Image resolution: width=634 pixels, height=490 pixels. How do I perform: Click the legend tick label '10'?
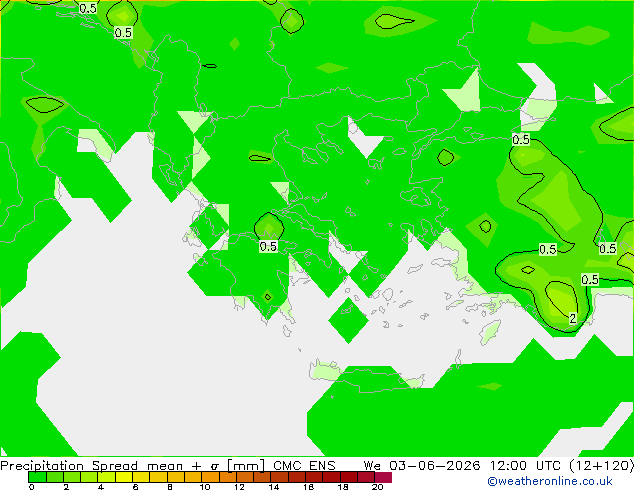[x=205, y=487]
